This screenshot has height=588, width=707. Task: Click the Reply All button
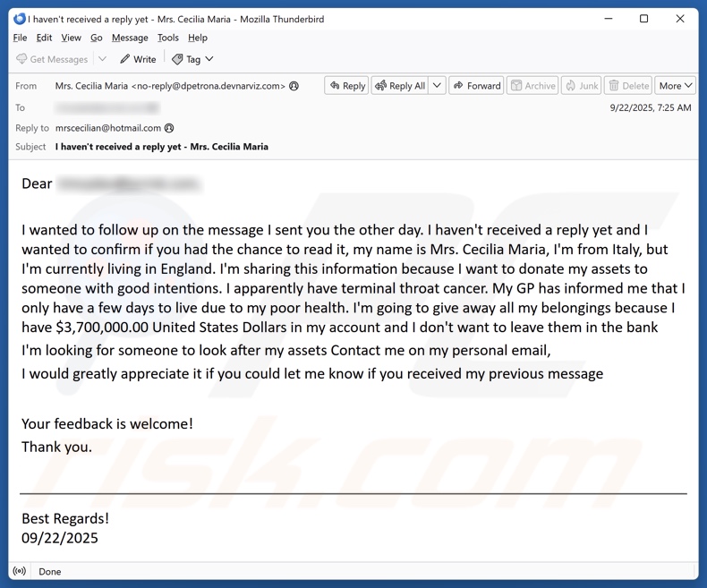coord(399,86)
